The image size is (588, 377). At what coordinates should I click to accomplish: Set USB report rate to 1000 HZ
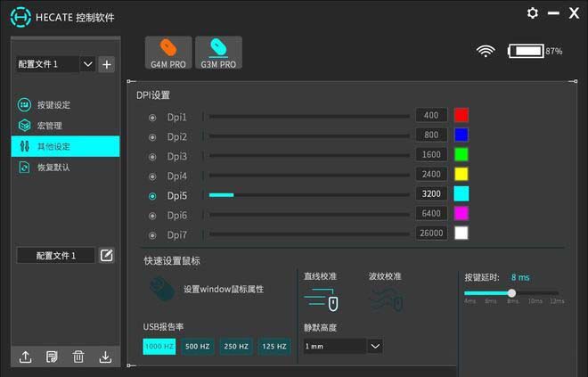159,346
